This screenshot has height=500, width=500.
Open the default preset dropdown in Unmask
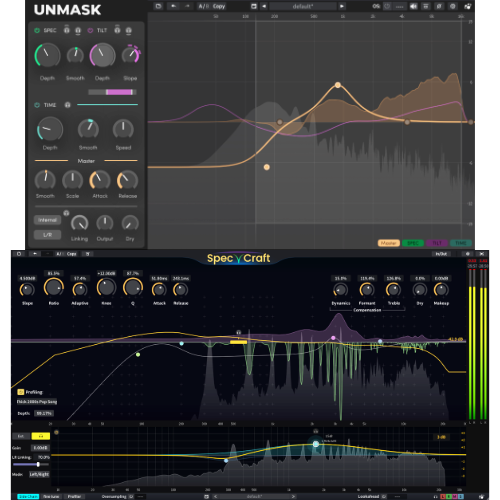[303, 6]
